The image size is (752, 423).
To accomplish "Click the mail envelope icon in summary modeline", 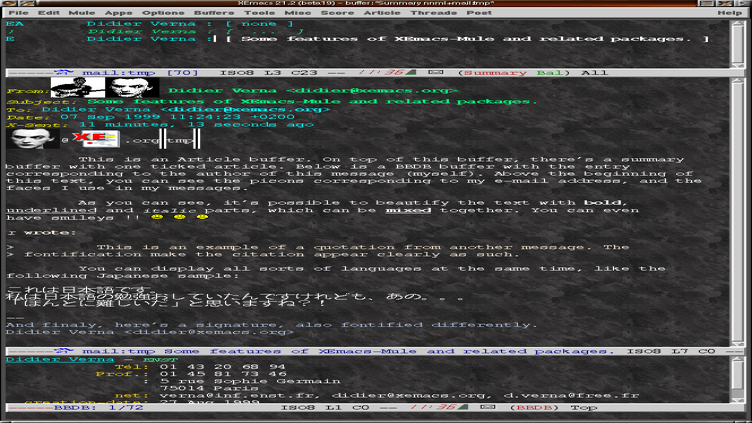I will pos(435,72).
